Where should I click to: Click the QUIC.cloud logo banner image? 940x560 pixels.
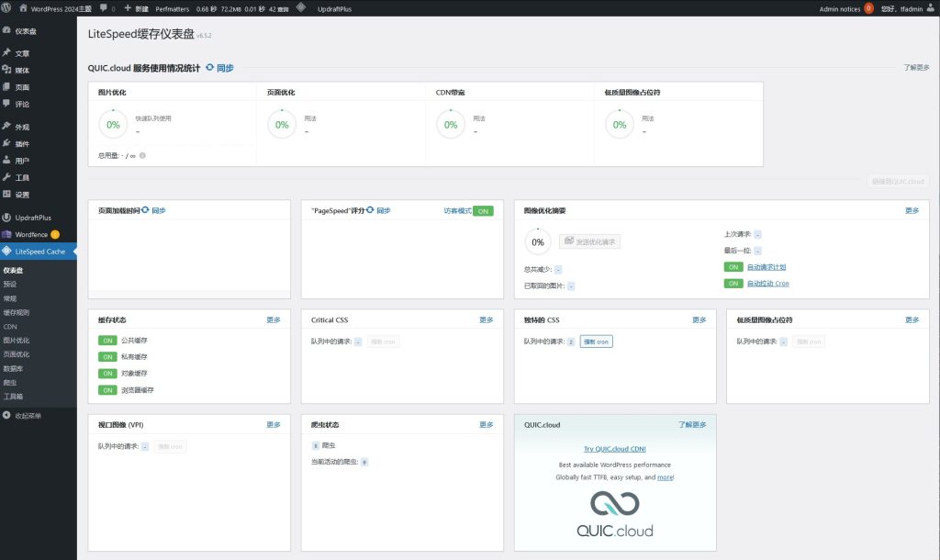coord(614,513)
